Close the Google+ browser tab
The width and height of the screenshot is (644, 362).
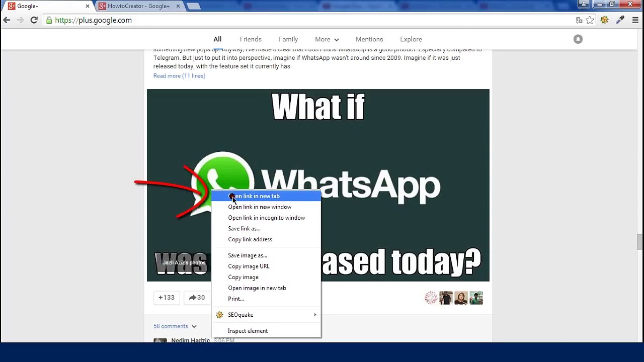pos(88,6)
